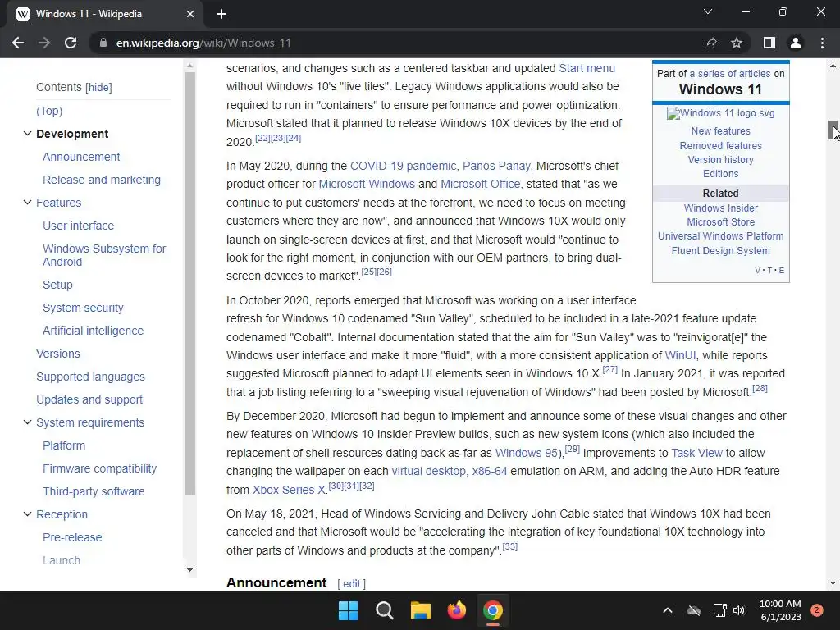Open Chrome's three-dot menu

(x=822, y=43)
